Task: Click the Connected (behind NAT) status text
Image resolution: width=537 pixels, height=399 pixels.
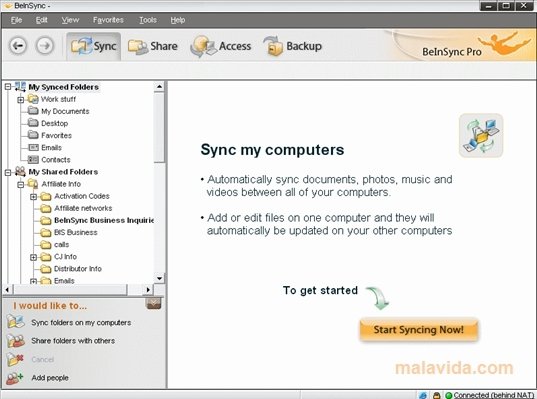Action: coord(494,395)
